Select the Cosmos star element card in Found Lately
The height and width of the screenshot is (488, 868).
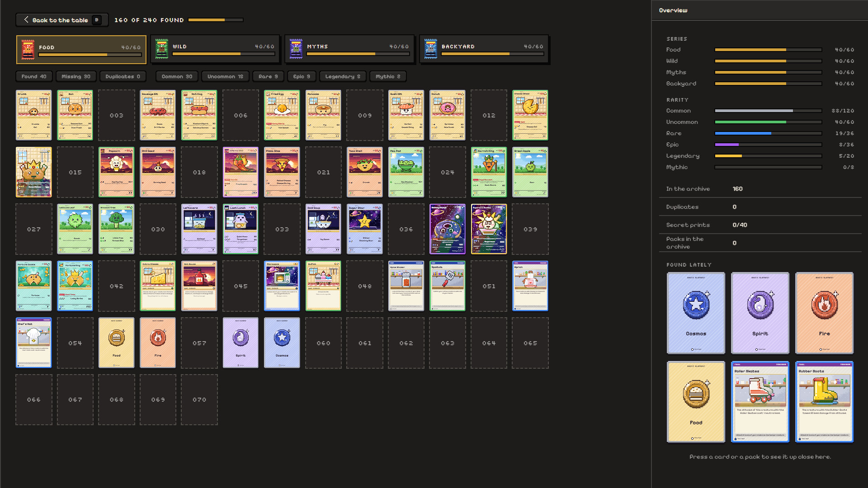pos(696,313)
